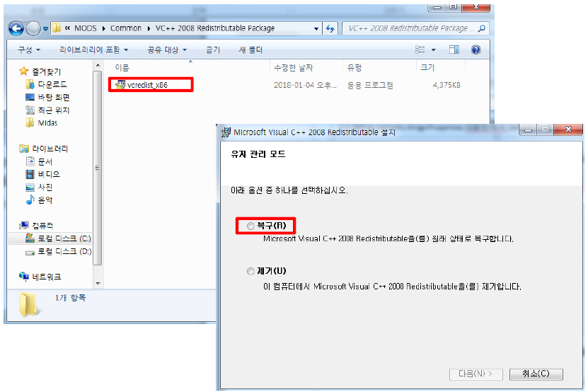This screenshot has height=392, width=588.
Task: Open 바탕 화면 in the navigation pane
Action: [x=54, y=98]
